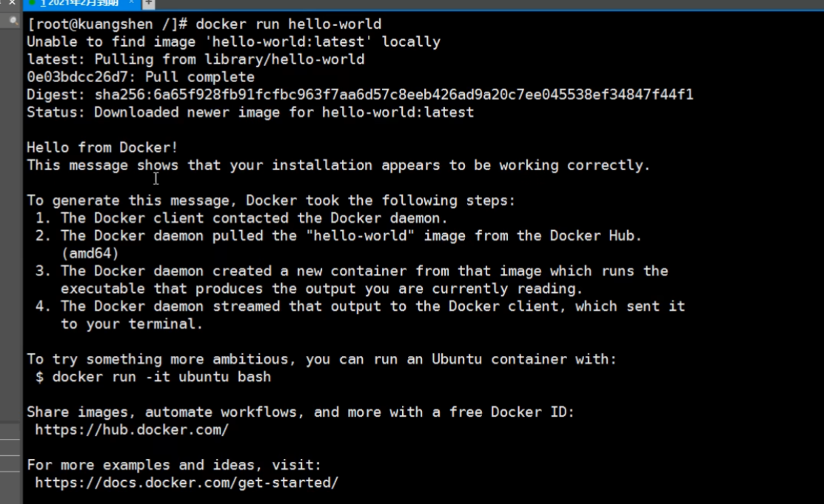824x504 pixels.
Task: Open the docs.docker.com/get-started link
Action: coord(187,483)
